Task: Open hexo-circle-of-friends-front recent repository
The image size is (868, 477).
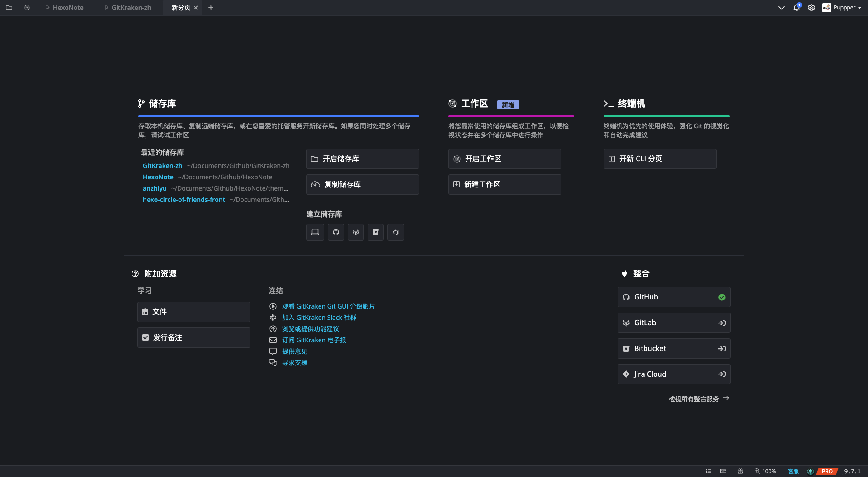Action: [184, 200]
